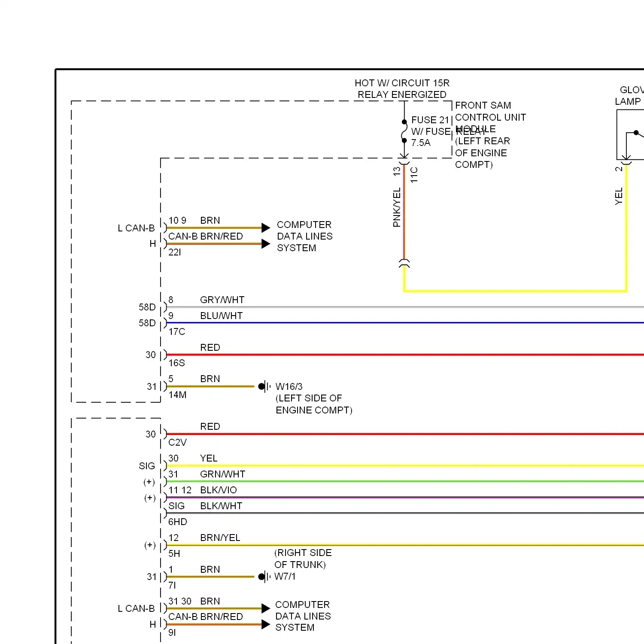Select connector label 17C
The height and width of the screenshot is (644, 644).
176,331
